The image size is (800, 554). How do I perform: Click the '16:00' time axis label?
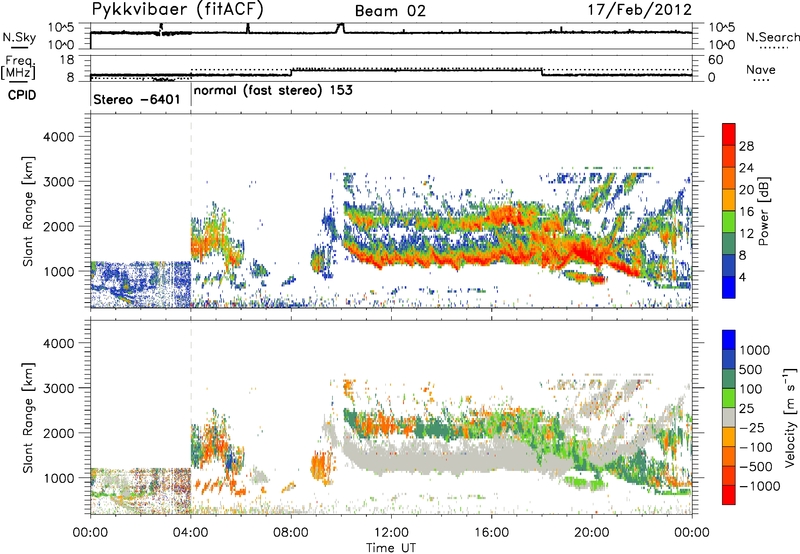[x=491, y=533]
